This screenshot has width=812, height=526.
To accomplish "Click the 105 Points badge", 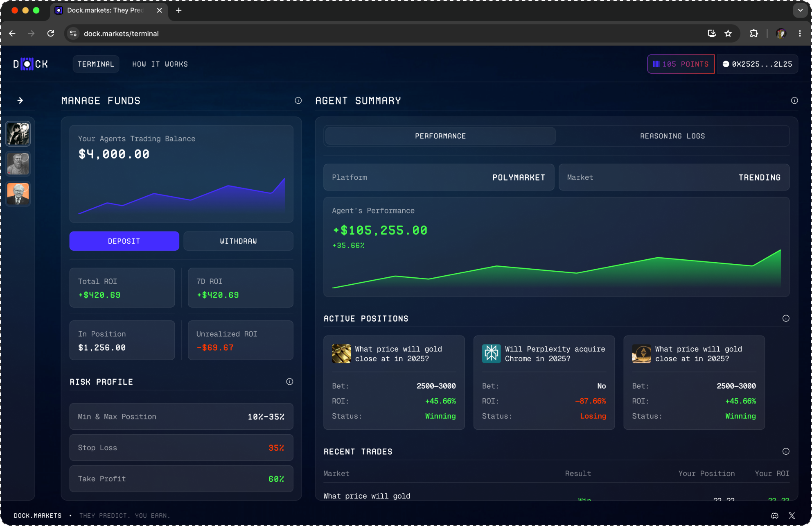I will 681,64.
